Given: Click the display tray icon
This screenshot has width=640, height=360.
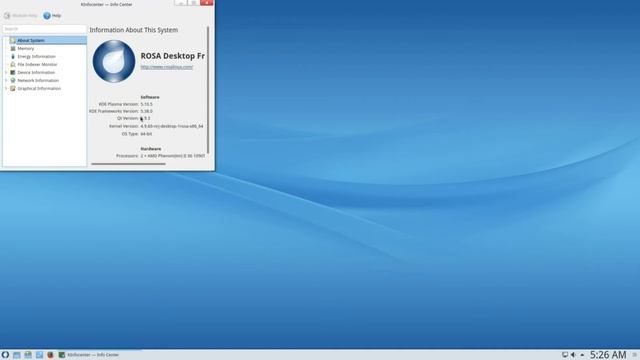Looking at the screenshot, I should 565,355.
